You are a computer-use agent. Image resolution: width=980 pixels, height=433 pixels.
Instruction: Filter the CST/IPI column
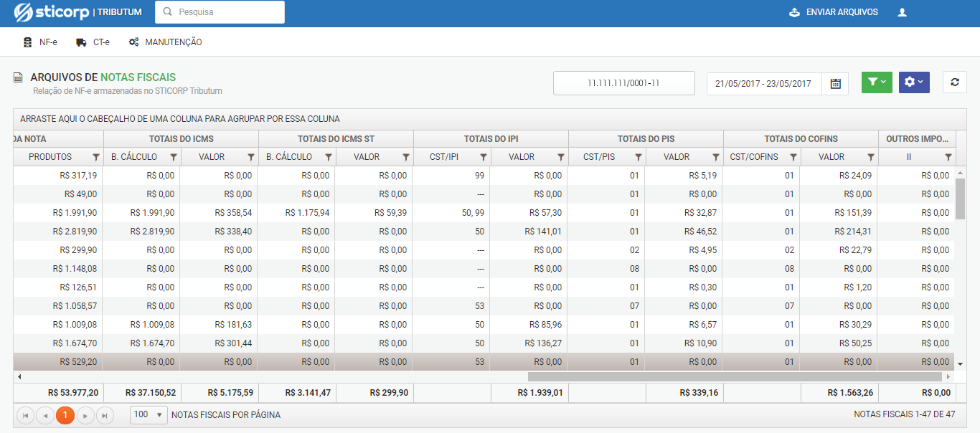tap(484, 157)
